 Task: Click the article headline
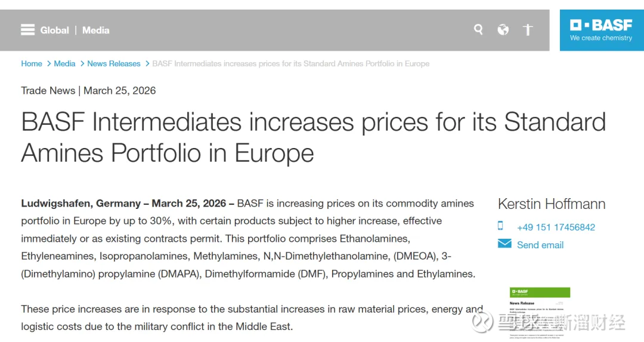(313, 137)
